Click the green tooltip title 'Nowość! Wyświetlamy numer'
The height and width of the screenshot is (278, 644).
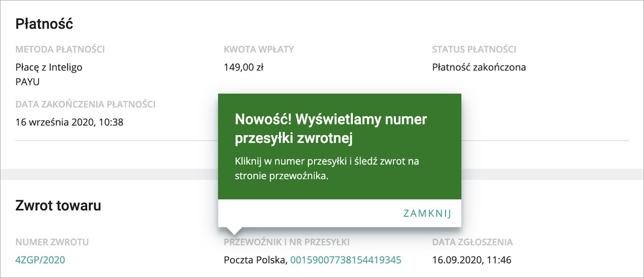pos(331,119)
